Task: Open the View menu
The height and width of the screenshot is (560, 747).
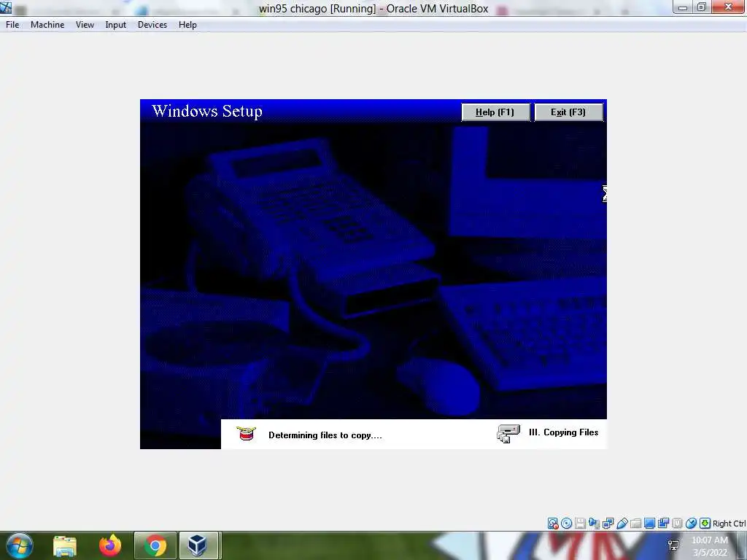Action: (x=85, y=25)
